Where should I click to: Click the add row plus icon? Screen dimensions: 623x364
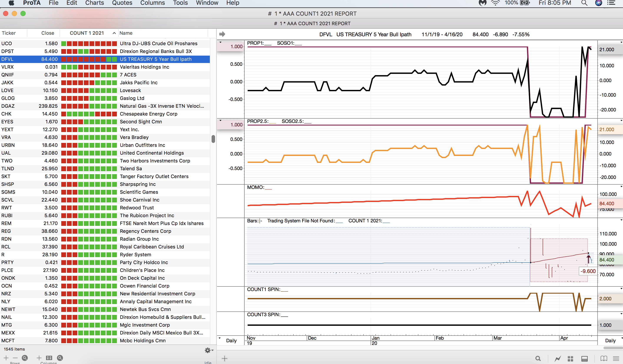pyautogui.click(x=6, y=357)
